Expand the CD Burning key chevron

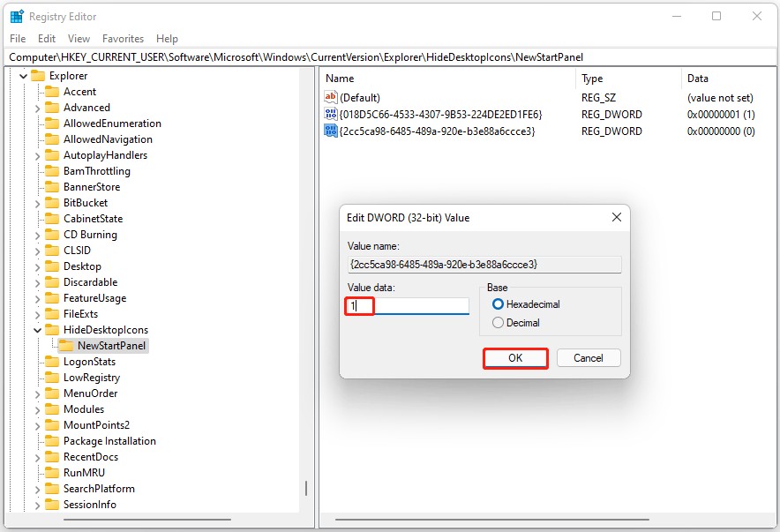pos(37,236)
